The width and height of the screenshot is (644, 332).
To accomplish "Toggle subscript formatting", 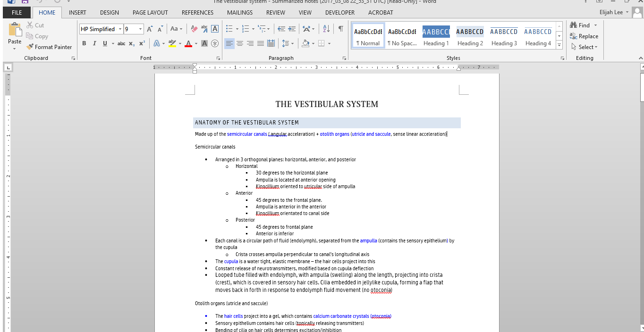I will (x=132, y=43).
